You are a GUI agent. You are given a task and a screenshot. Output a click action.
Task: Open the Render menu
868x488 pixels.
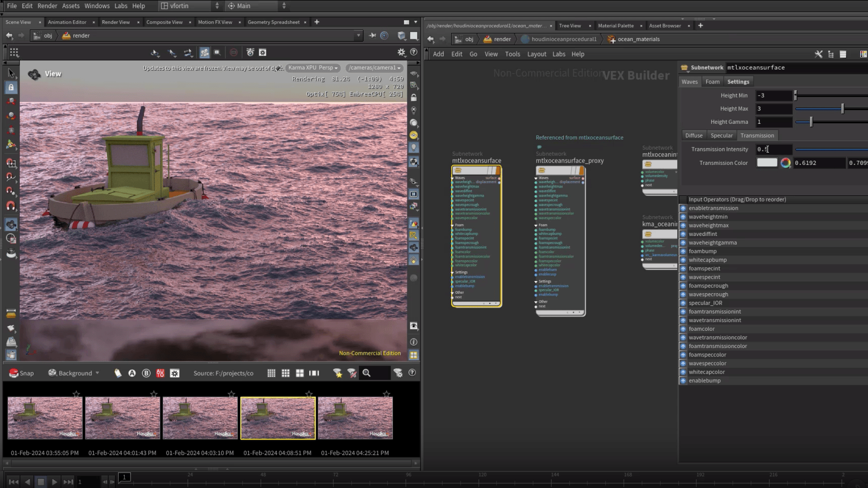pos(47,6)
